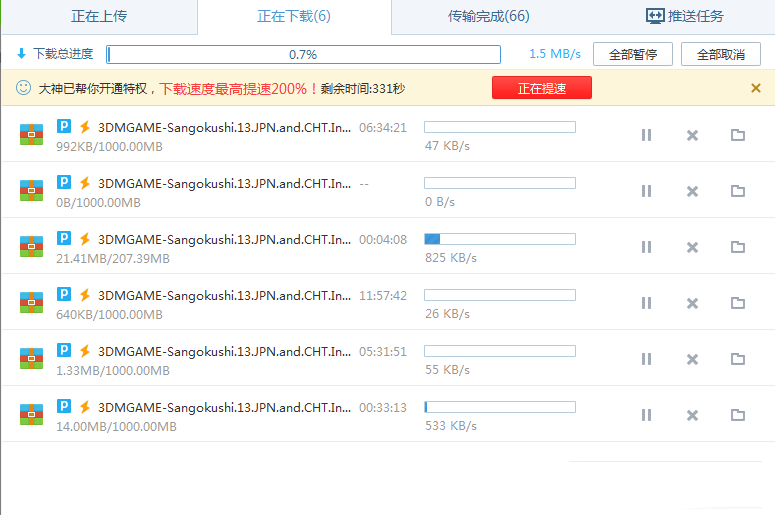Open folder for the 0B/1000.00MB download
The height and width of the screenshot is (515, 775).
(737, 190)
